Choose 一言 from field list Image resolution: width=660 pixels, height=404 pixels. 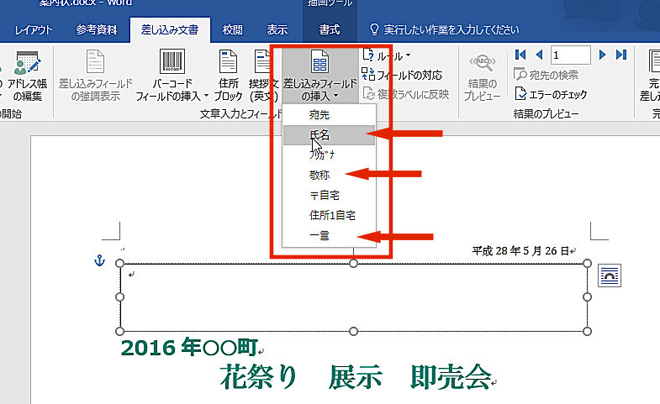329,235
